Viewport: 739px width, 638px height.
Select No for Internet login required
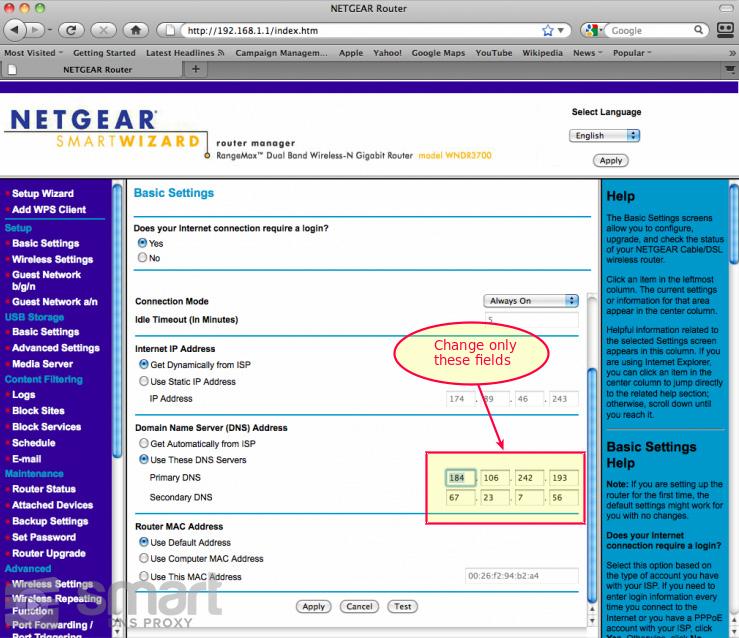142,257
